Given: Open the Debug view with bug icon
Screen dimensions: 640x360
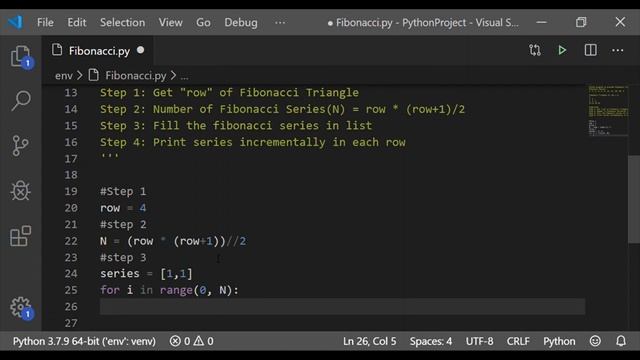Looking at the screenshot, I should click(20, 191).
